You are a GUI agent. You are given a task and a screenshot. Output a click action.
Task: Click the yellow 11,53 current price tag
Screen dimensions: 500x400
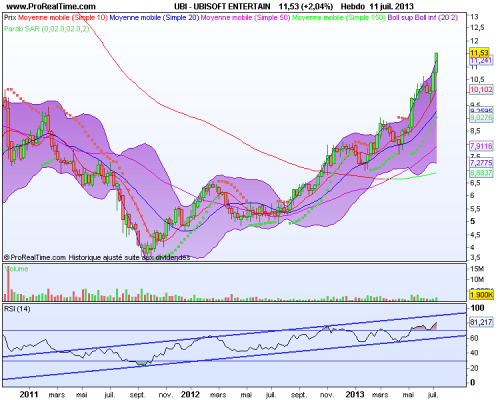479,53
